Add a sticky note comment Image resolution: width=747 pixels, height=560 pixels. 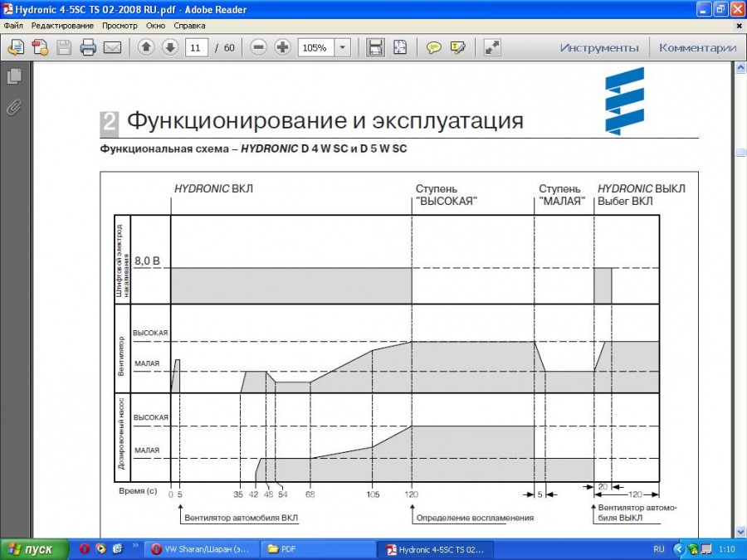(433, 47)
